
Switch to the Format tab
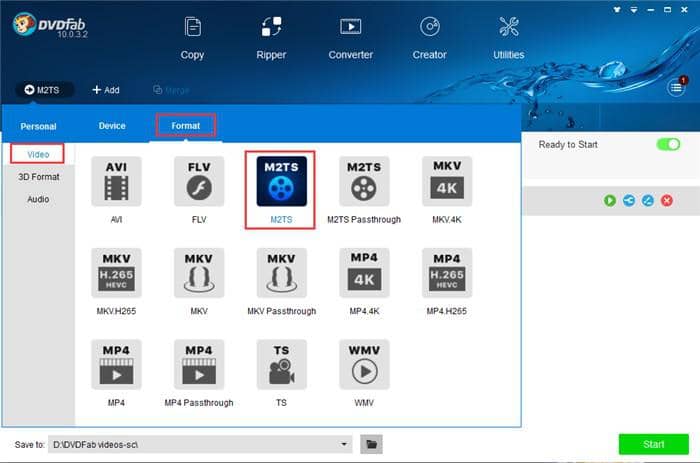coord(186,125)
